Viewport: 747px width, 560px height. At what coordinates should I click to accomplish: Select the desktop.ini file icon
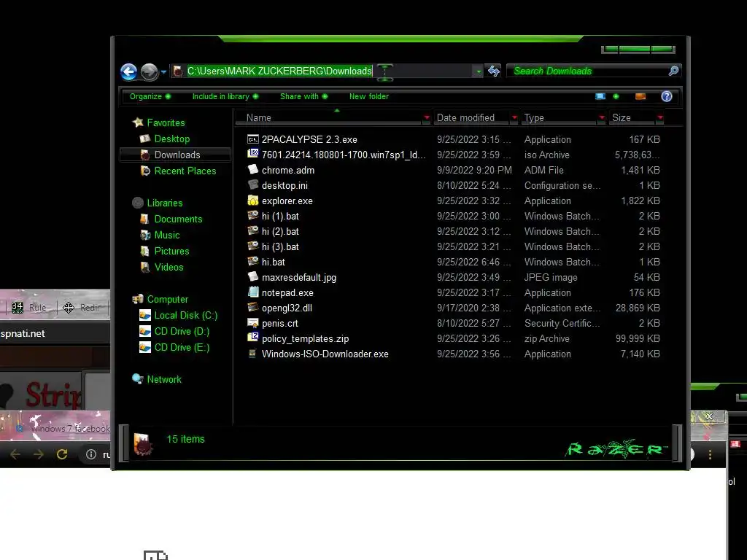coord(253,184)
